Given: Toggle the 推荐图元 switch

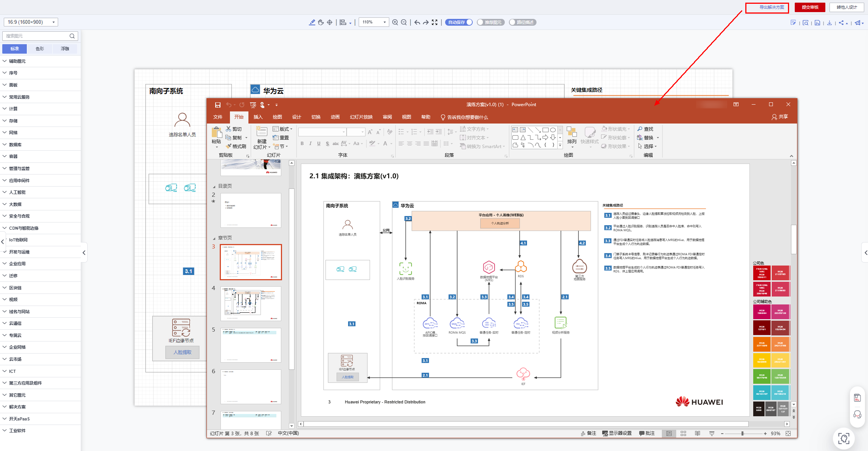Looking at the screenshot, I should (490, 22).
